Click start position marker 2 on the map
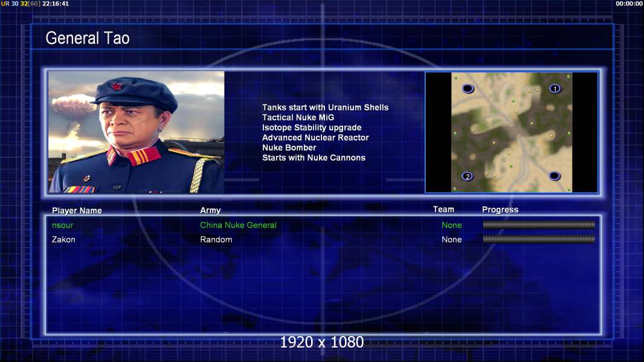Screen dimensions: 644x362 (x=468, y=176)
